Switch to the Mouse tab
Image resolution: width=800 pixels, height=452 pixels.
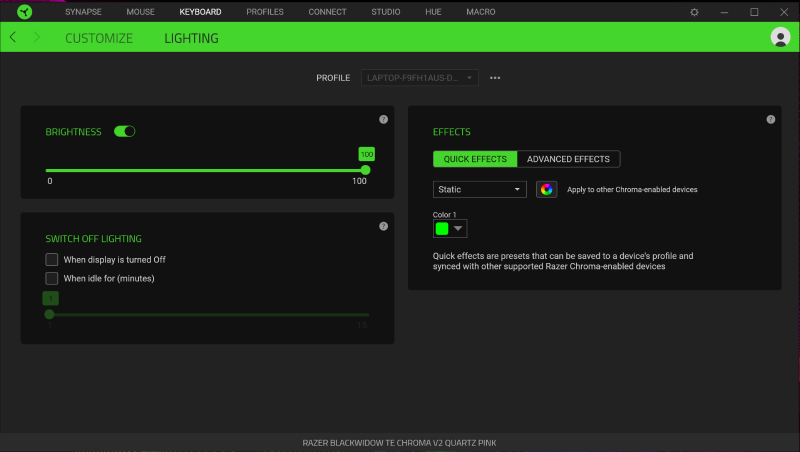tap(140, 12)
